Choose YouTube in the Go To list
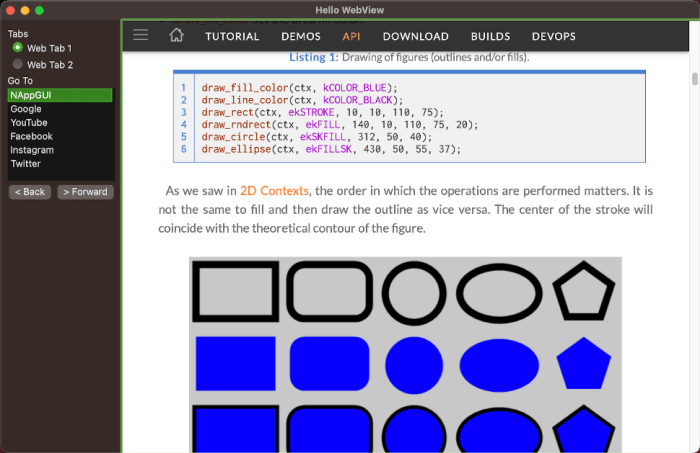 tap(29, 122)
